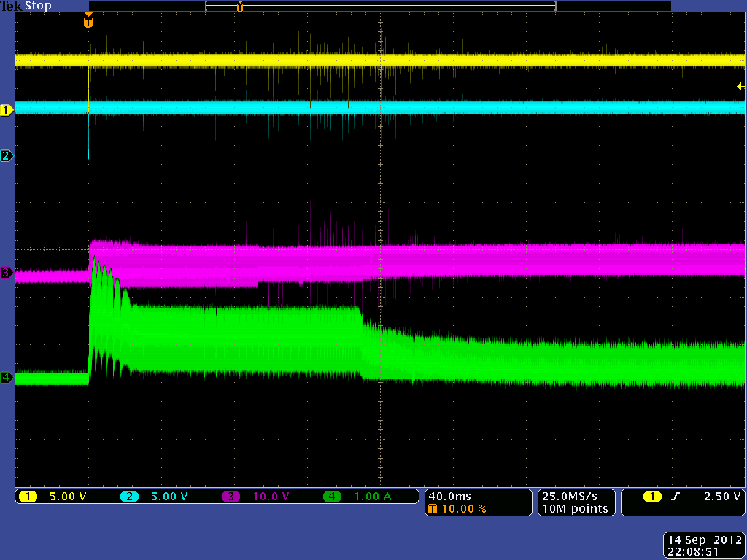Viewport: 747px width, 560px height.
Task: Click the time stamp 22:08:51
Action: [x=693, y=552]
